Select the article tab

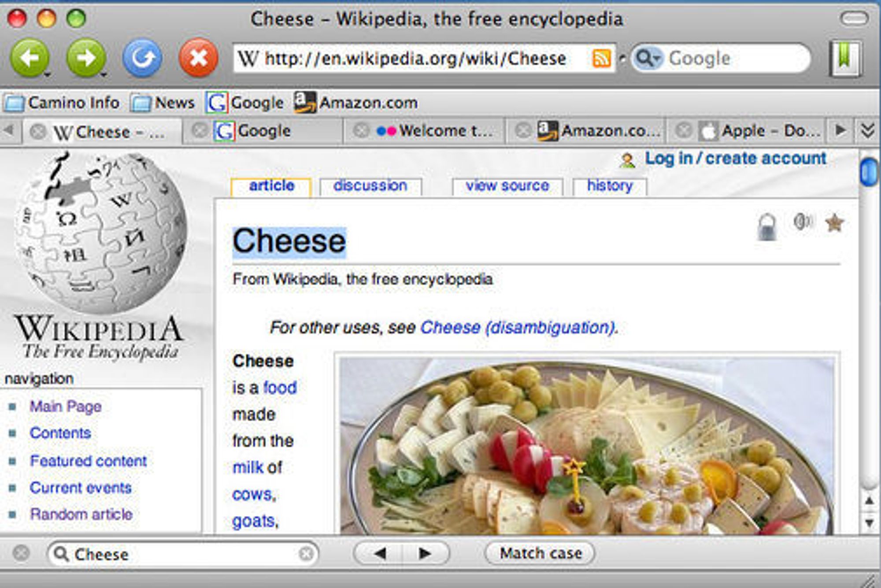(271, 186)
